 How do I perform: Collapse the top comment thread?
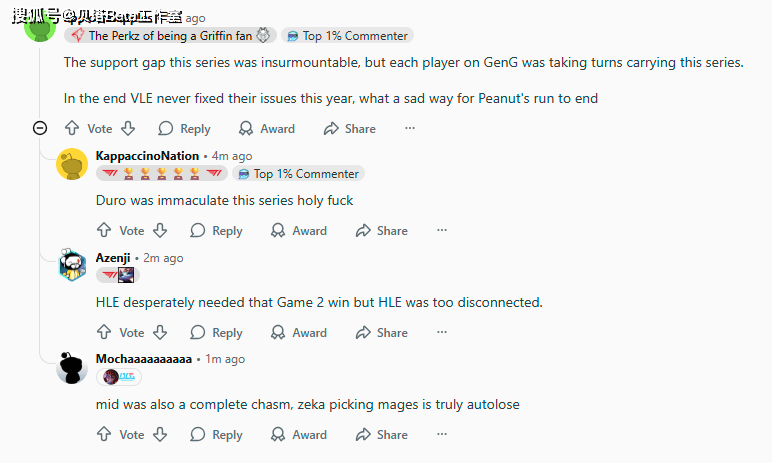tap(40, 128)
